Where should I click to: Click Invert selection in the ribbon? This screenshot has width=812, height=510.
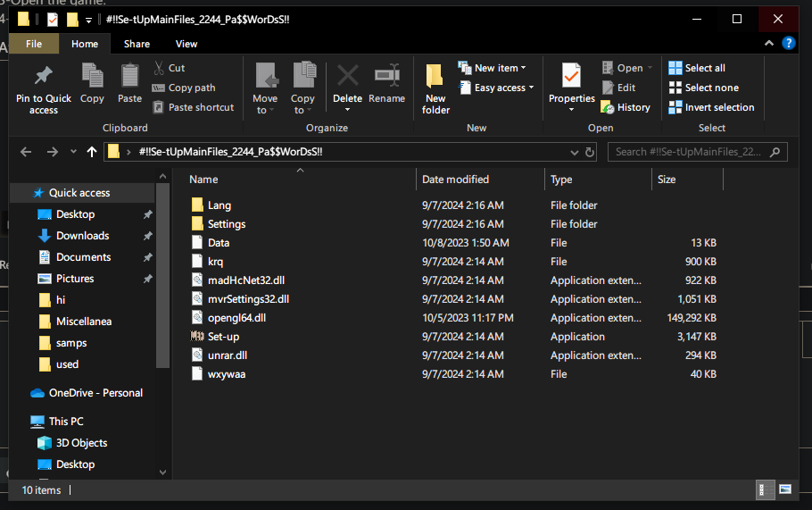pyautogui.click(x=711, y=107)
